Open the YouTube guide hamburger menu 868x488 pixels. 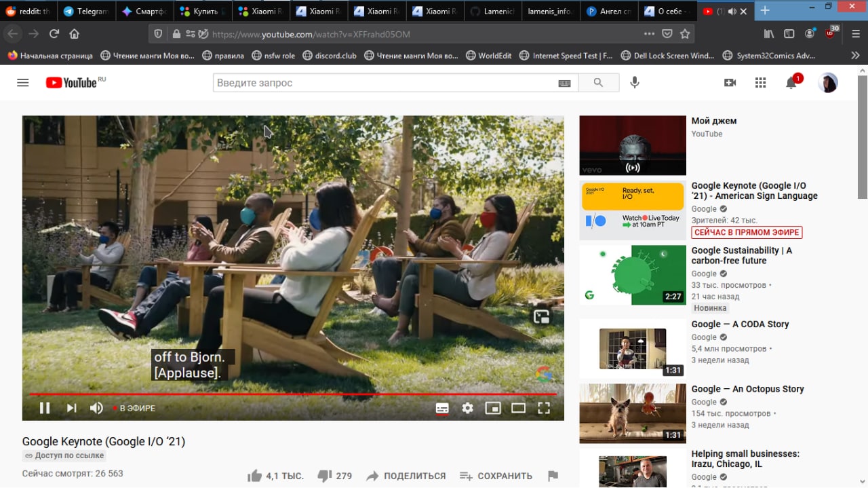coord(23,83)
